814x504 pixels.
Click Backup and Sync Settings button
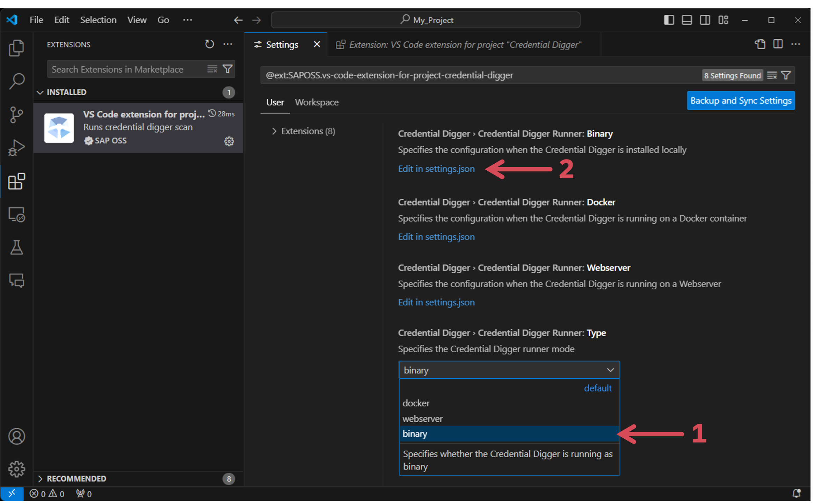coord(741,101)
